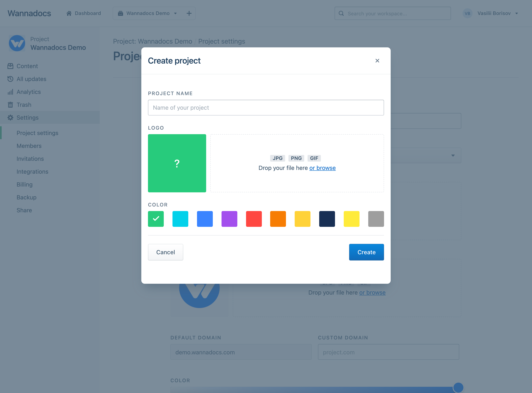Select the blue color swatch

[205, 219]
